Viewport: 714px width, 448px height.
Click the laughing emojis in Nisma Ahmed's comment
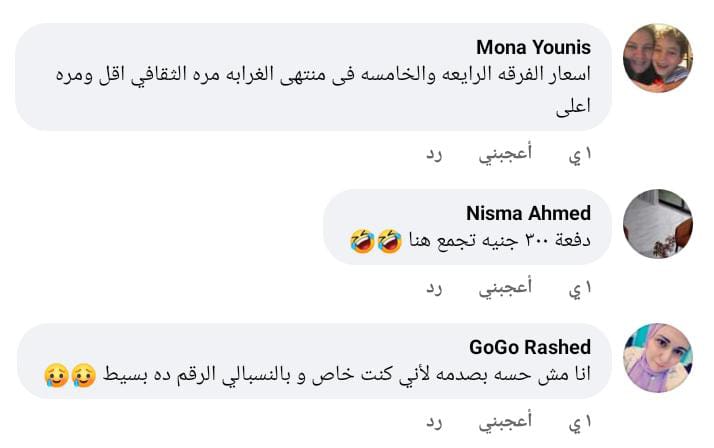[375, 240]
